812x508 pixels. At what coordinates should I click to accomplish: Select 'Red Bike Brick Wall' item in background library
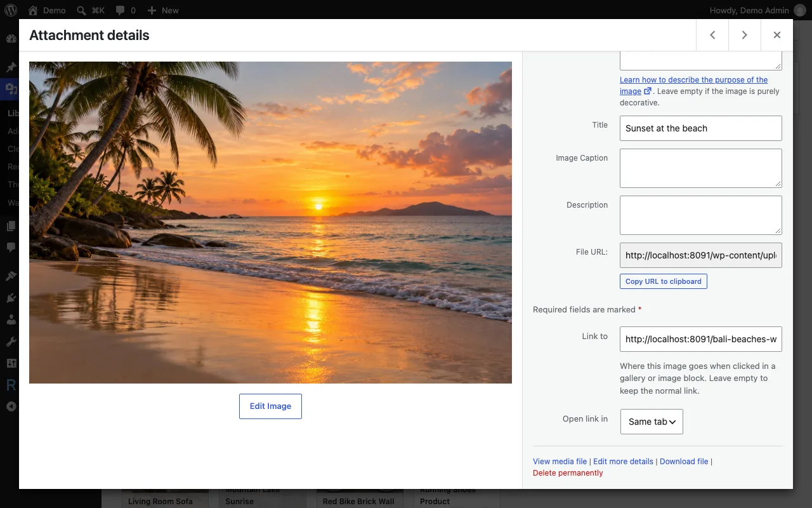(358, 499)
